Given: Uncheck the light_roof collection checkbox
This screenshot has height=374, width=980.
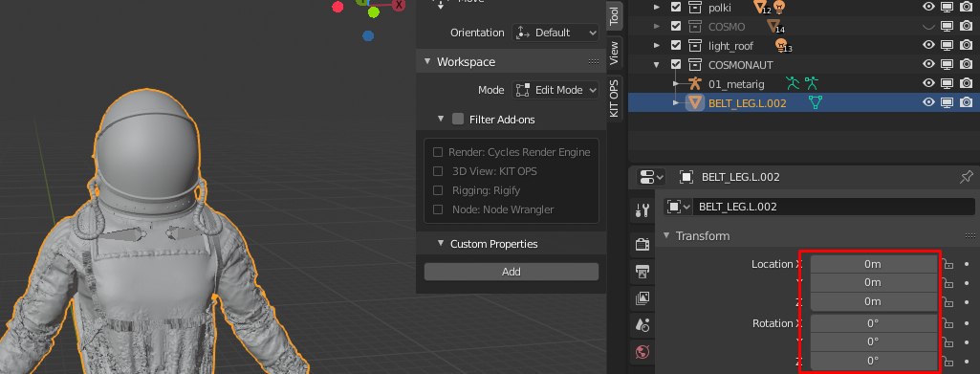Looking at the screenshot, I should [676, 45].
